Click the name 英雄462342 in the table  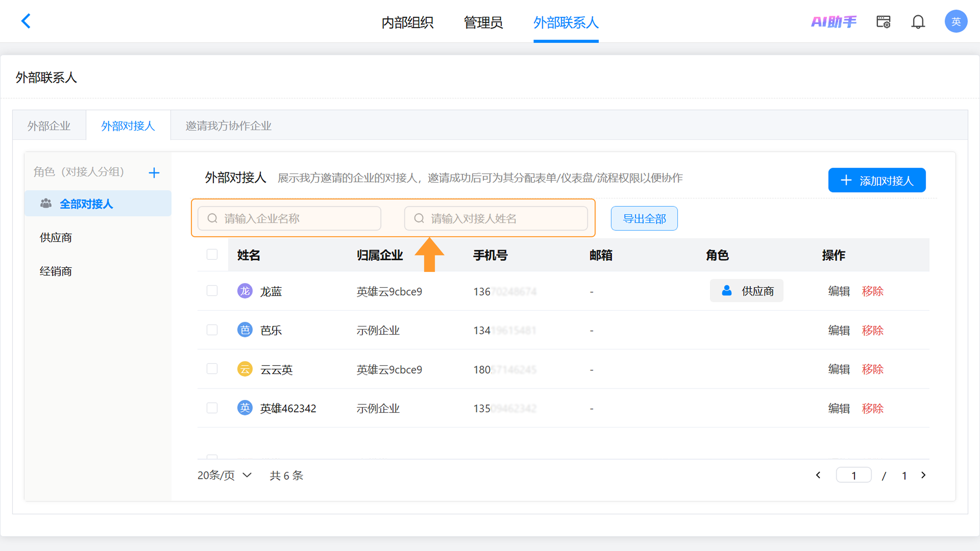point(288,408)
